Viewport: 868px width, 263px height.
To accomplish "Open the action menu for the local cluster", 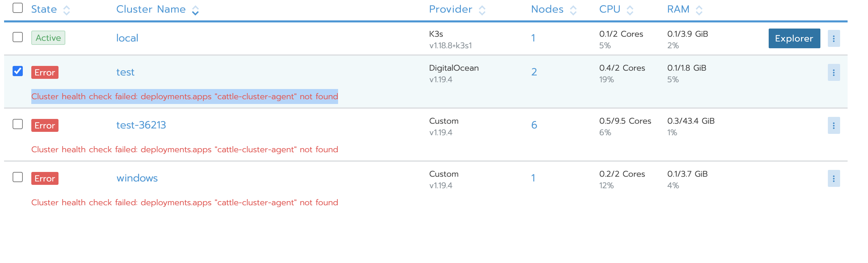I will pos(834,38).
